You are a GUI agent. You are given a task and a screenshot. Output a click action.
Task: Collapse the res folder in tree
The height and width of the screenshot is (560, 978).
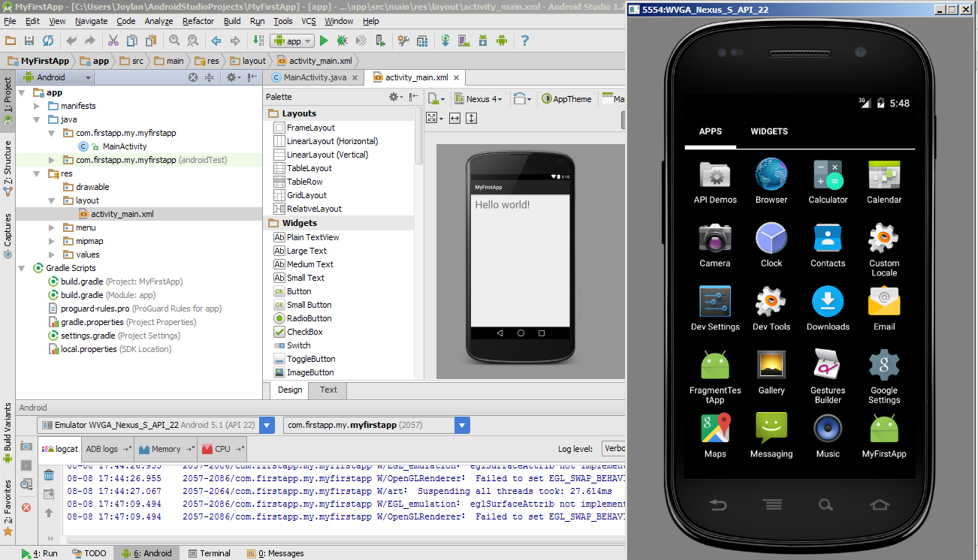36,173
